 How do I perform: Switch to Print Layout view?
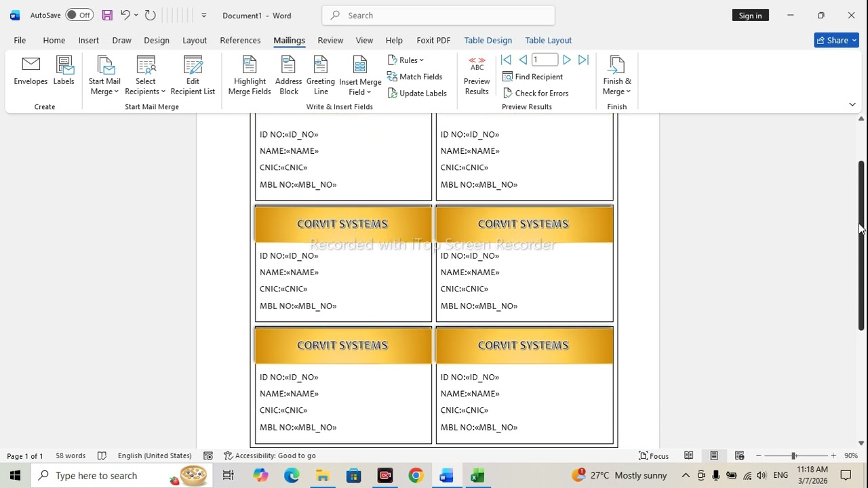click(714, 455)
